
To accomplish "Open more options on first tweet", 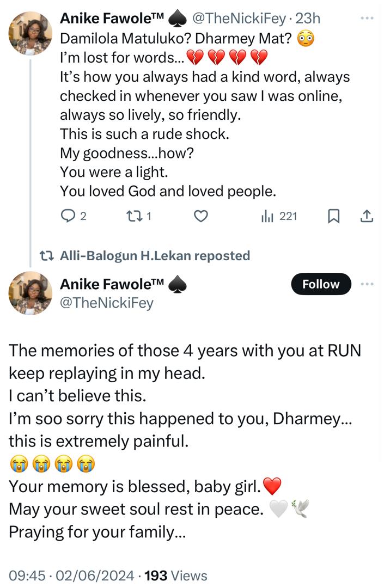I will 367,19.
